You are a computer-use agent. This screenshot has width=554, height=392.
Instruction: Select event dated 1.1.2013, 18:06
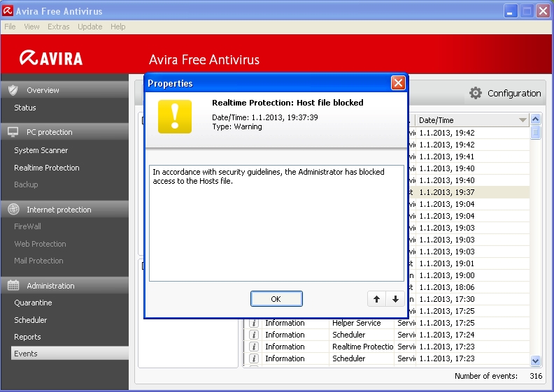[469, 287]
